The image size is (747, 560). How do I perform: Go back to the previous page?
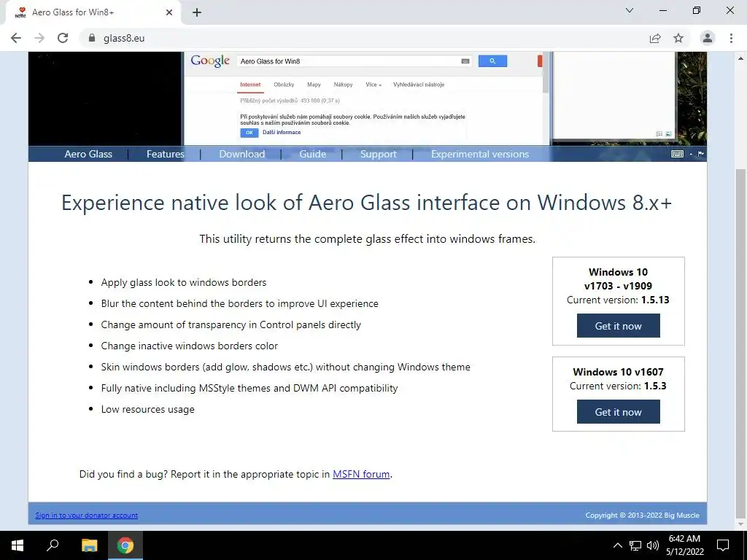tap(16, 38)
